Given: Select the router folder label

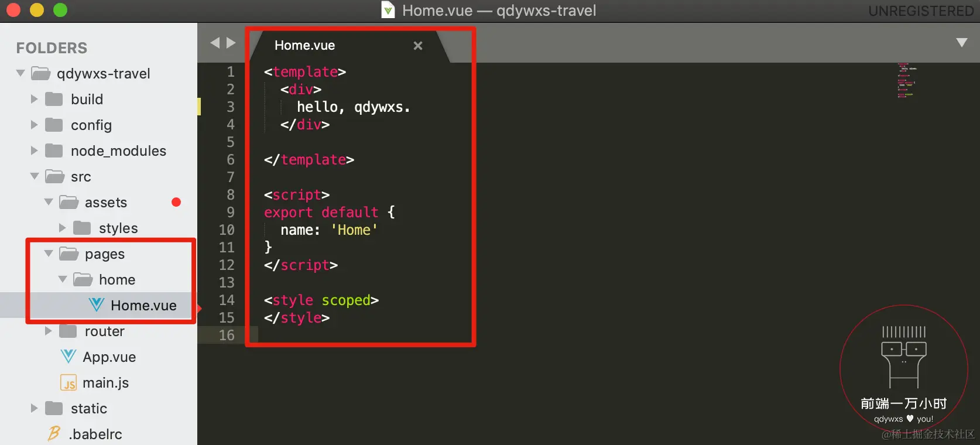Looking at the screenshot, I should (x=105, y=331).
